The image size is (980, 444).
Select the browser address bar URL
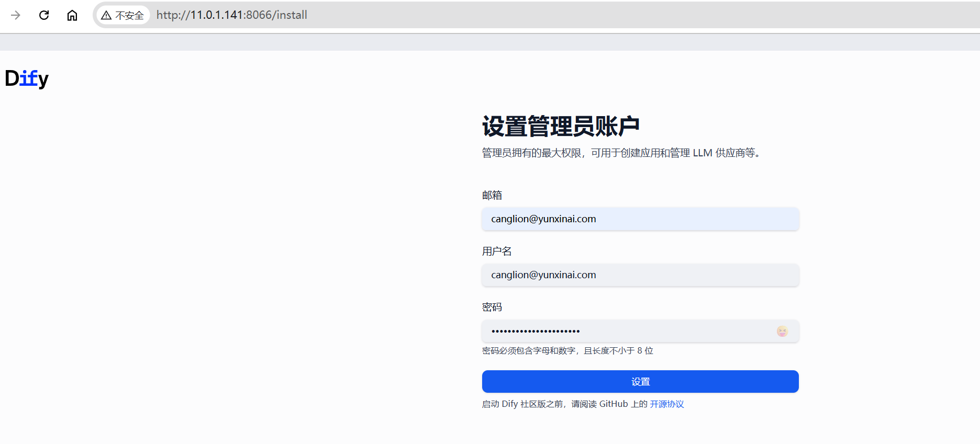232,15
